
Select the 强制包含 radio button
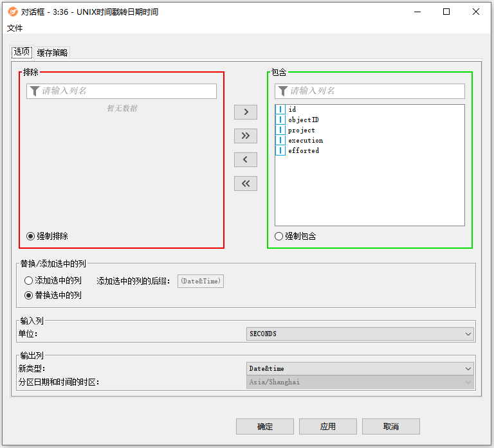pyautogui.click(x=279, y=236)
